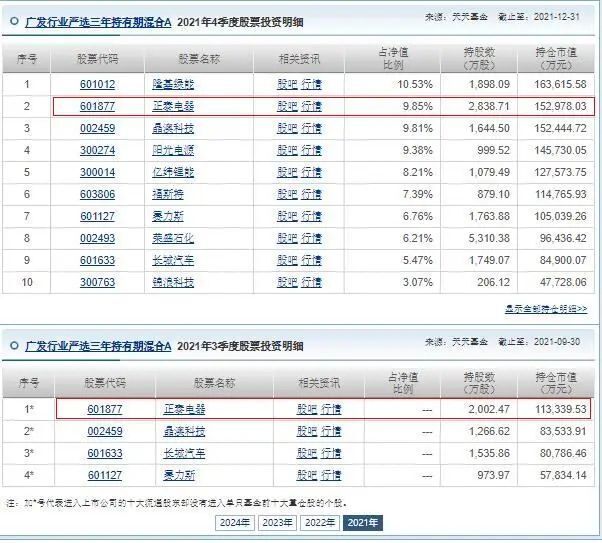Viewport: 602px width, 543px height.
Task: Open stock code 300014 link
Action: (98, 172)
